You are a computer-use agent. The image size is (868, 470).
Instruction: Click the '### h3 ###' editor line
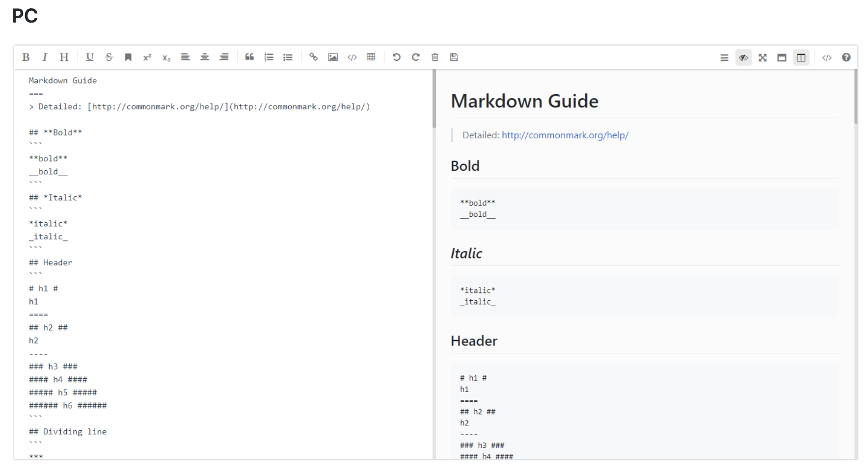click(x=53, y=366)
